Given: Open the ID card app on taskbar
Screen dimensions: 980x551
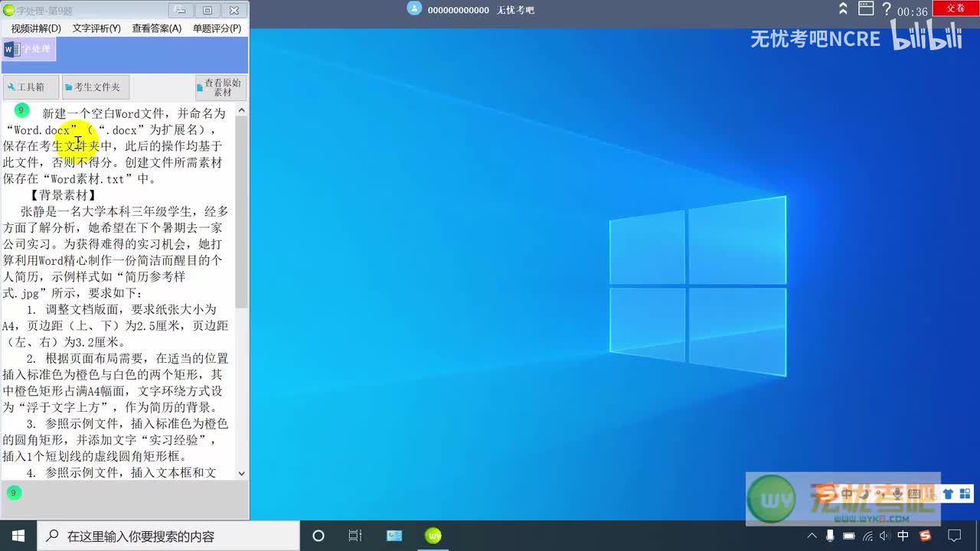Looking at the screenshot, I should [394, 536].
